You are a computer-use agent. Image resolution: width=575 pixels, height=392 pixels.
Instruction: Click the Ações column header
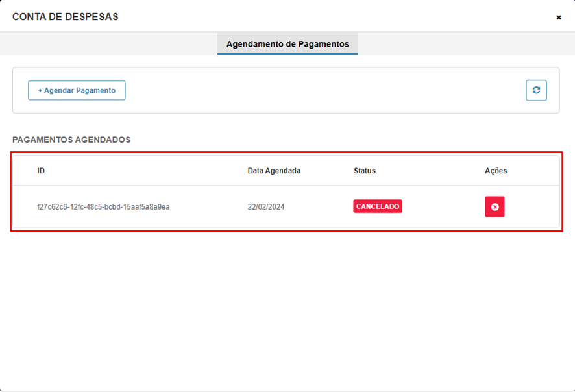(496, 171)
